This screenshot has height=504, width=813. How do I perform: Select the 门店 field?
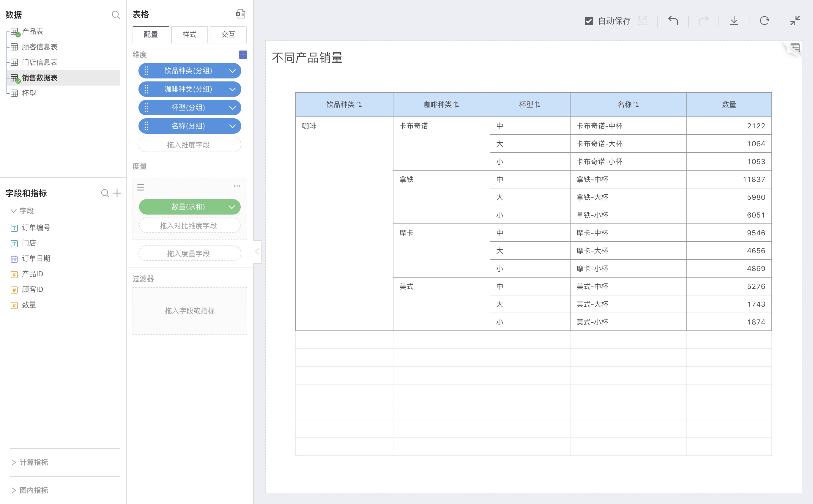click(x=29, y=243)
